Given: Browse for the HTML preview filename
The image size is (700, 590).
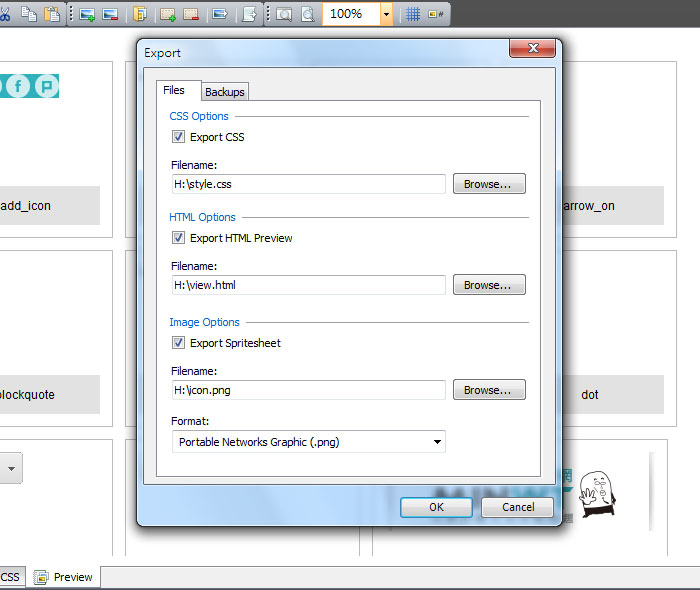Looking at the screenshot, I should point(489,285).
